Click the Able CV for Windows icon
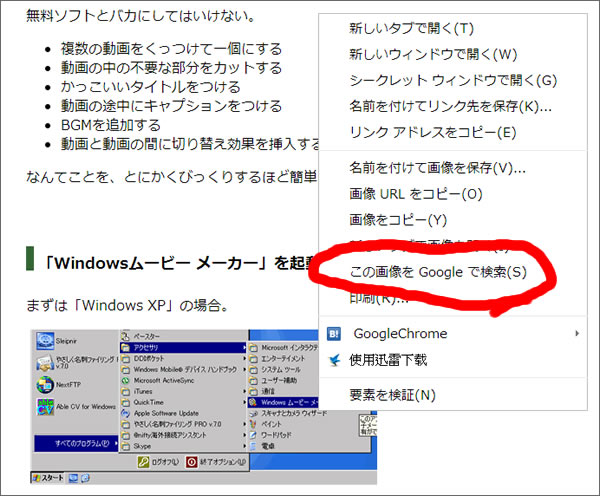 (44, 407)
